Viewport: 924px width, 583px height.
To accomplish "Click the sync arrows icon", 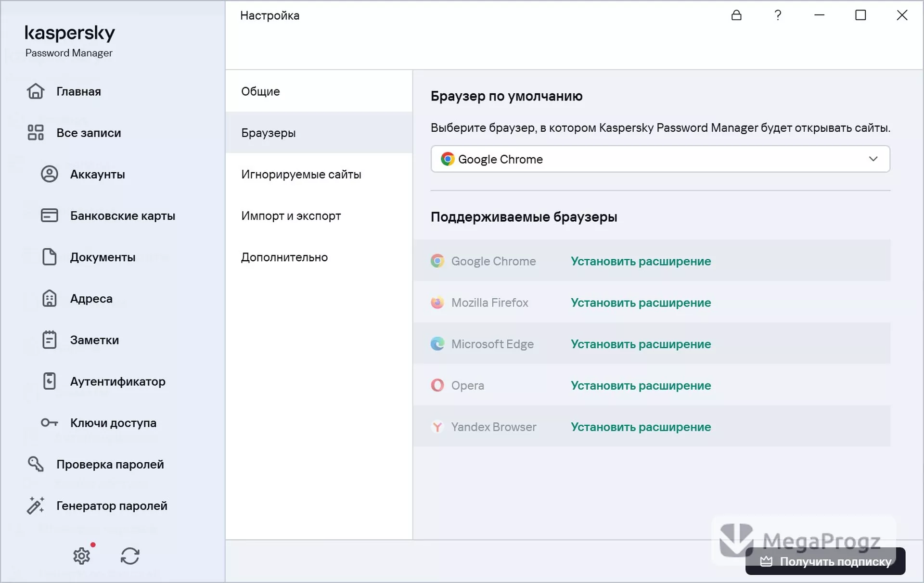I will (130, 556).
